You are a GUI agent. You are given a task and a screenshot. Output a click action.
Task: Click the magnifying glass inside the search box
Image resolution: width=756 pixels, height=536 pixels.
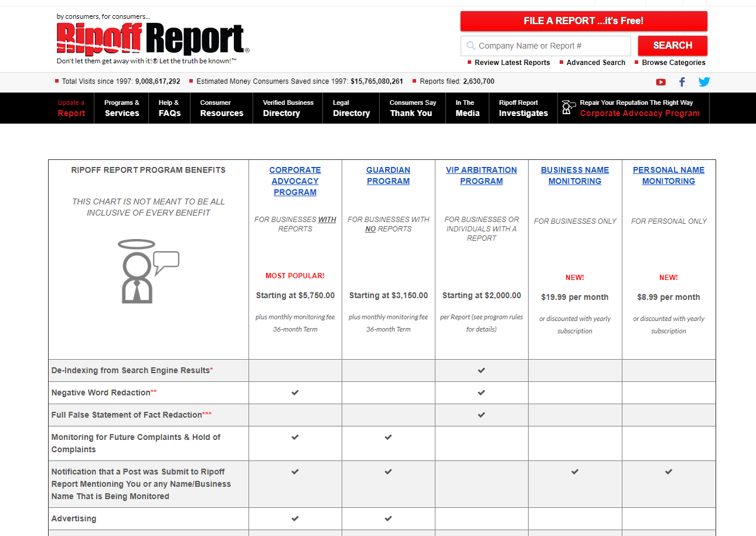[x=470, y=45]
